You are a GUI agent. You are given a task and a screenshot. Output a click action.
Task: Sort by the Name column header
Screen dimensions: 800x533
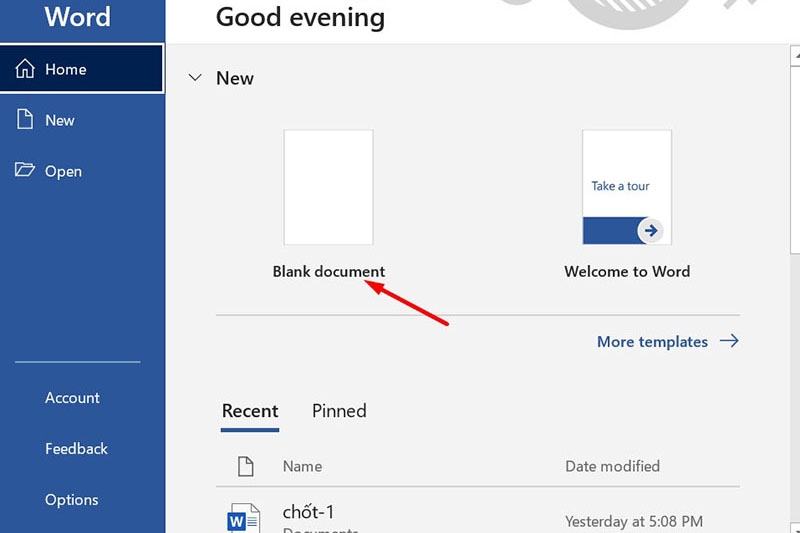[x=303, y=466]
